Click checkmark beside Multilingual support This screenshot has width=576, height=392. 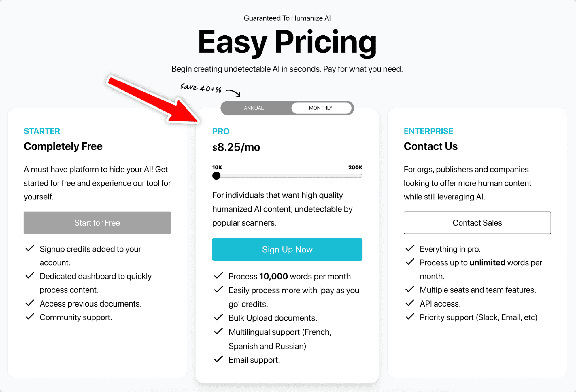coord(218,332)
